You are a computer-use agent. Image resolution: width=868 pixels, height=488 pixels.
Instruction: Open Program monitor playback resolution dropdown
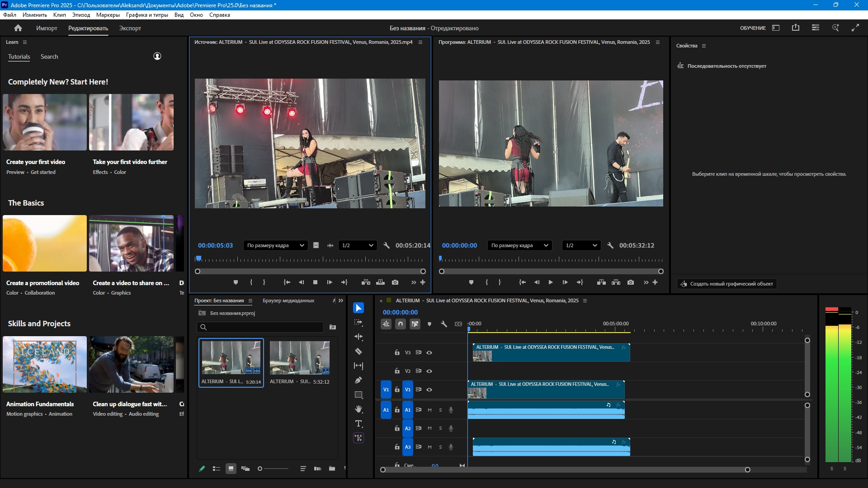point(581,245)
